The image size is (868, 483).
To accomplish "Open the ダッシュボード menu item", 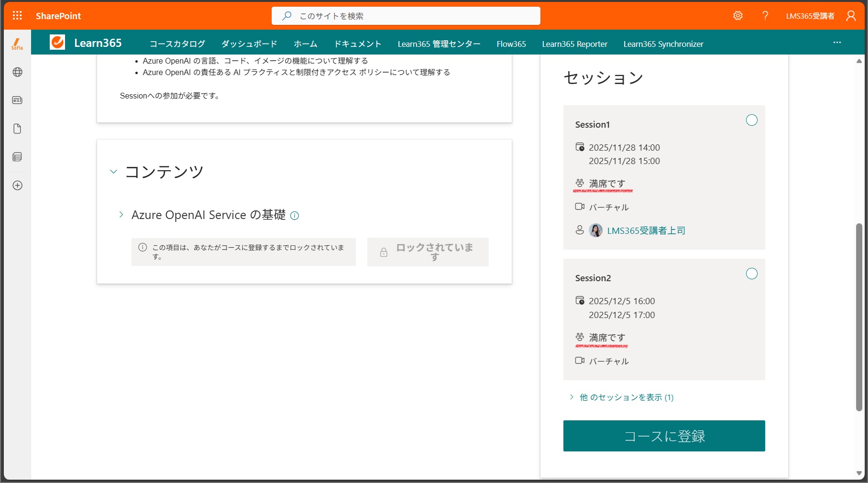I will [249, 44].
